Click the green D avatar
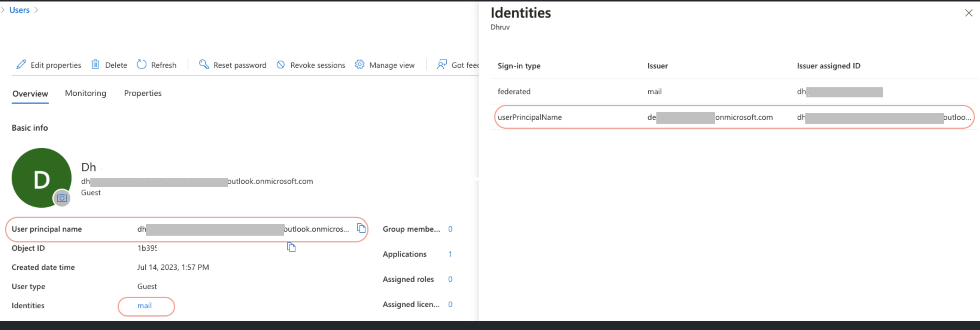Image resolution: width=980 pixels, height=330 pixels. [x=42, y=178]
